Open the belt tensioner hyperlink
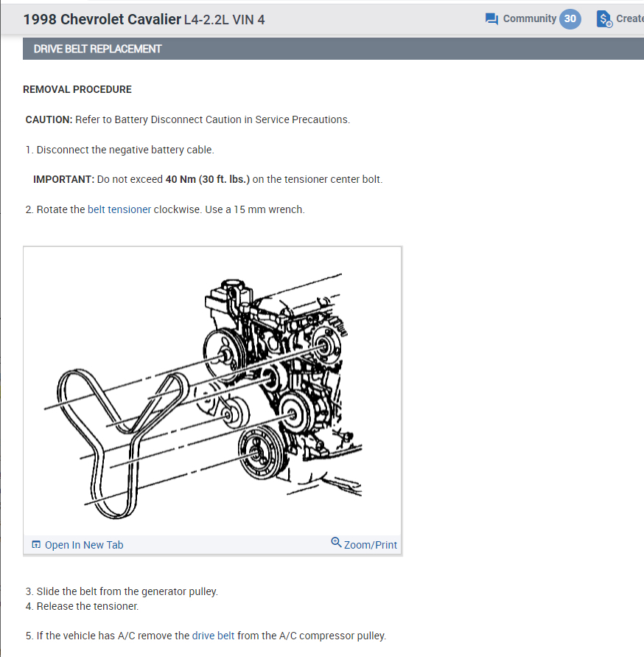The width and height of the screenshot is (644, 657). pyautogui.click(x=119, y=209)
